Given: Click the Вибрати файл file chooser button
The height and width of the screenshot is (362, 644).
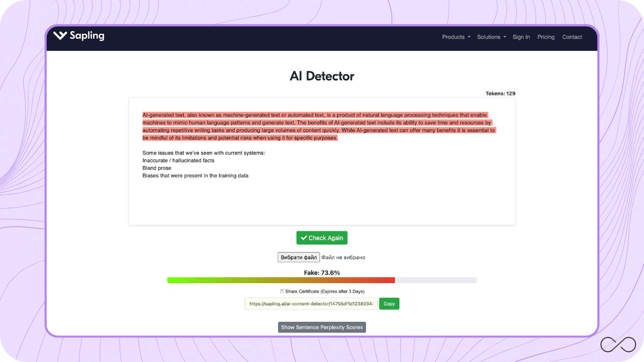Looking at the screenshot, I should [x=298, y=257].
